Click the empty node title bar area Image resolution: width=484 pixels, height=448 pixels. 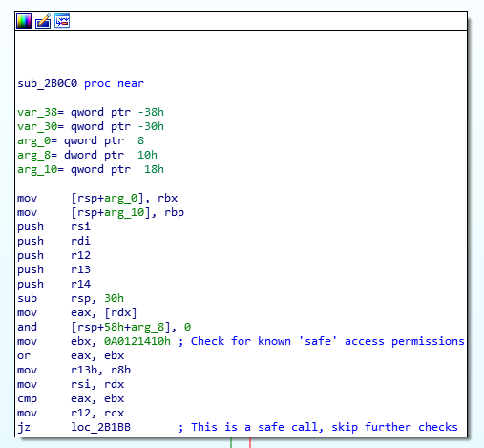pyautogui.click(x=267, y=21)
